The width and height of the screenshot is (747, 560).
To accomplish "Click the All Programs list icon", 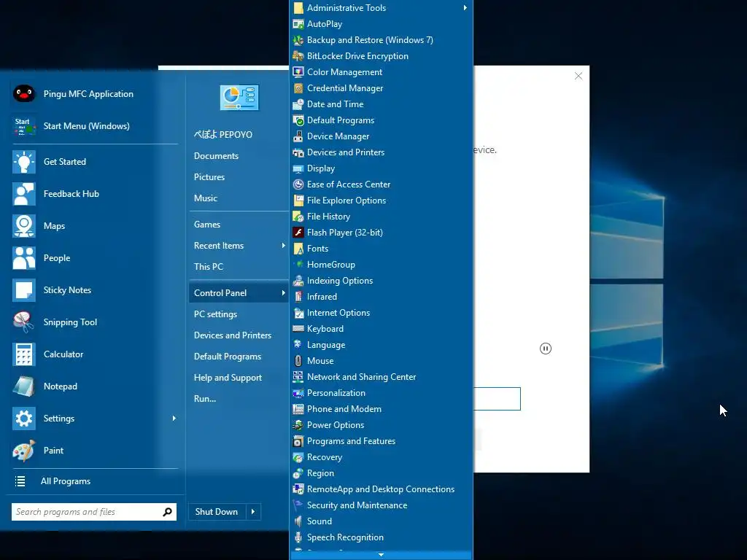I will click(x=20, y=481).
